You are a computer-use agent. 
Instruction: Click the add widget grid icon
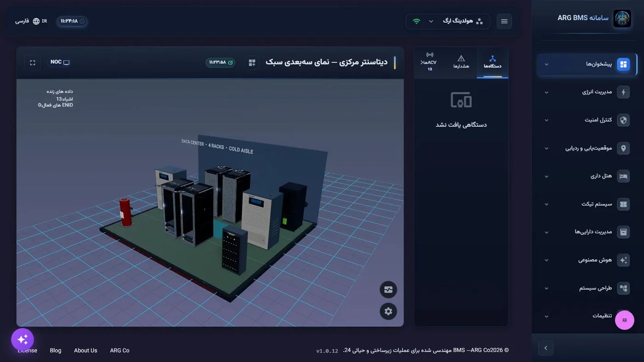pyautogui.click(x=252, y=62)
